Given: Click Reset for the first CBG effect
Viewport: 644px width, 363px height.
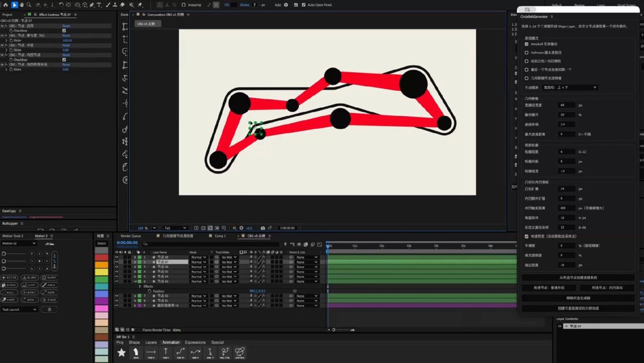Looking at the screenshot, I should pos(66,26).
